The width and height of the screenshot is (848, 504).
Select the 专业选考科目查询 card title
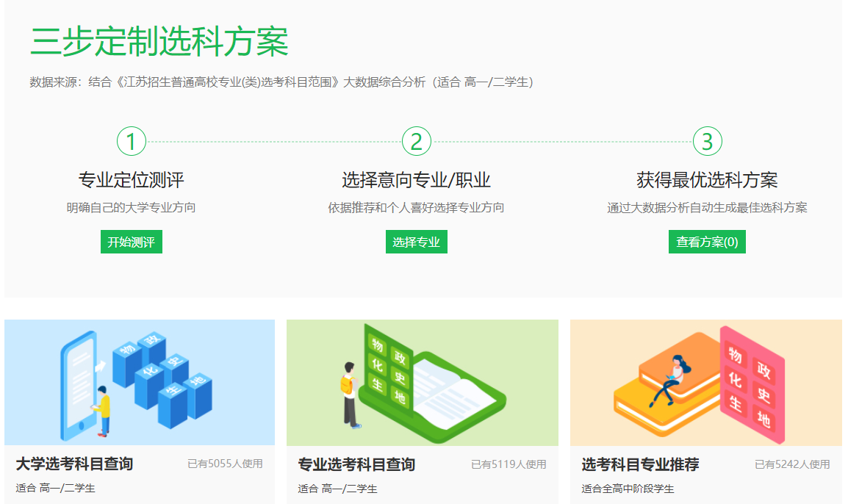click(x=356, y=464)
